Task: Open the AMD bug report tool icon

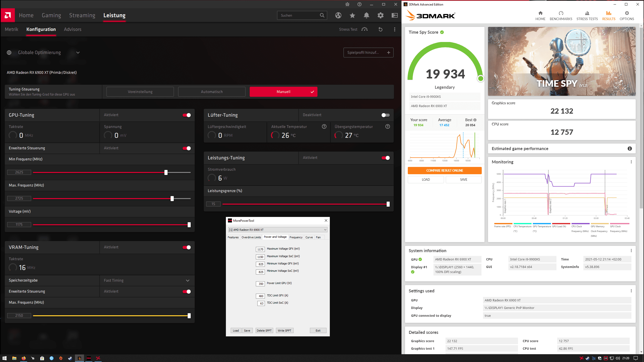Action: click(347, 4)
